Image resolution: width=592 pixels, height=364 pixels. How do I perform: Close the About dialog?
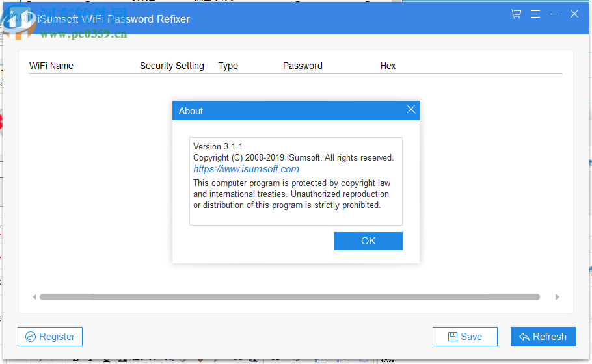click(x=410, y=110)
